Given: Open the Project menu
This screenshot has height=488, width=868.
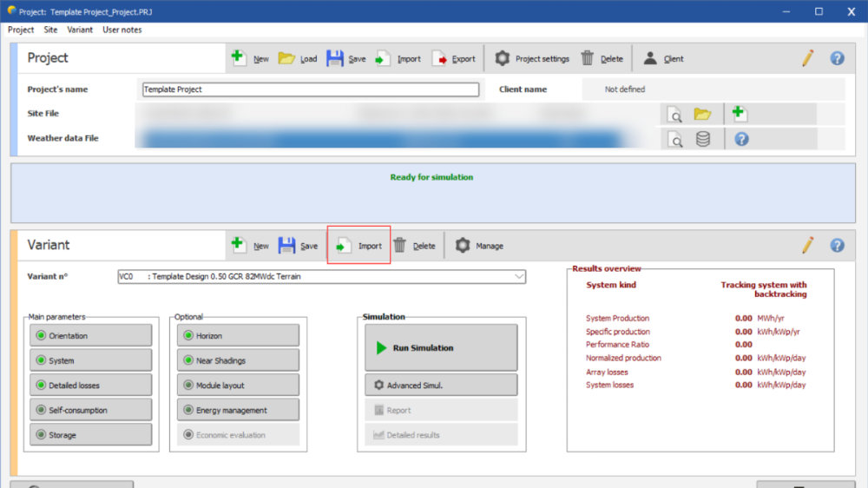Looking at the screenshot, I should tap(21, 30).
